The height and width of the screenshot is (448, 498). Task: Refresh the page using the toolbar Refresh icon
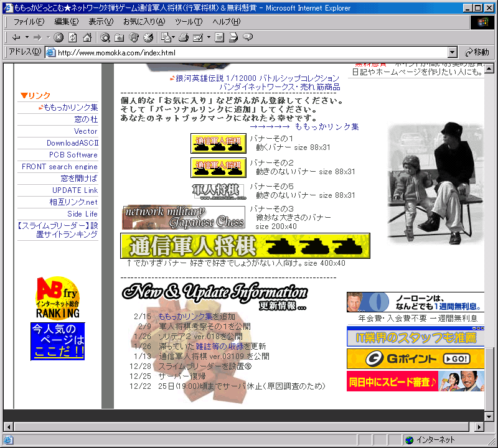73,37
